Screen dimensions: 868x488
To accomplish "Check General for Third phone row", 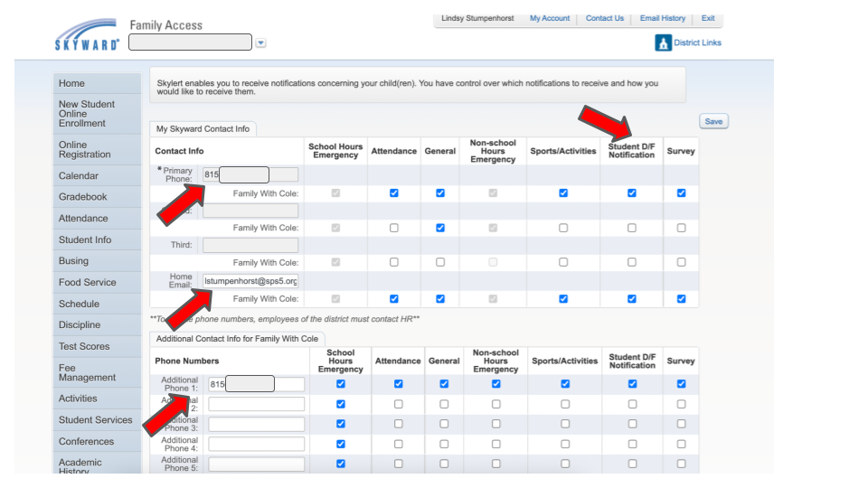I will [x=440, y=262].
